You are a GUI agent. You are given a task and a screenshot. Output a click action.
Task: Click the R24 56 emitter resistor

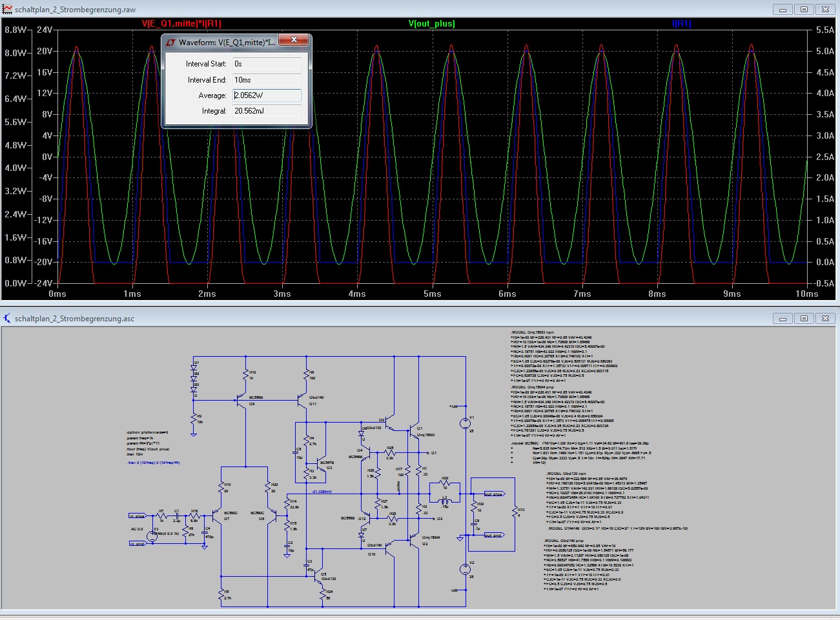[x=323, y=593]
